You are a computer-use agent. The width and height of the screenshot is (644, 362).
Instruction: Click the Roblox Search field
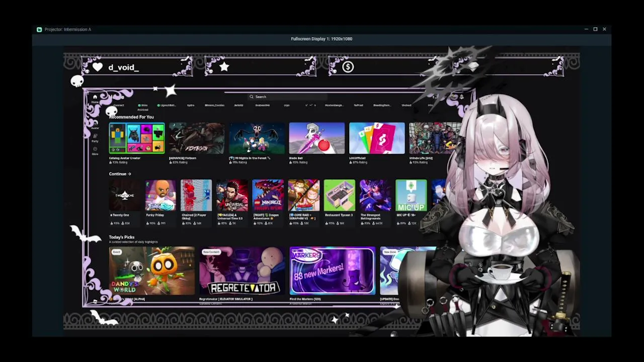[288, 97]
